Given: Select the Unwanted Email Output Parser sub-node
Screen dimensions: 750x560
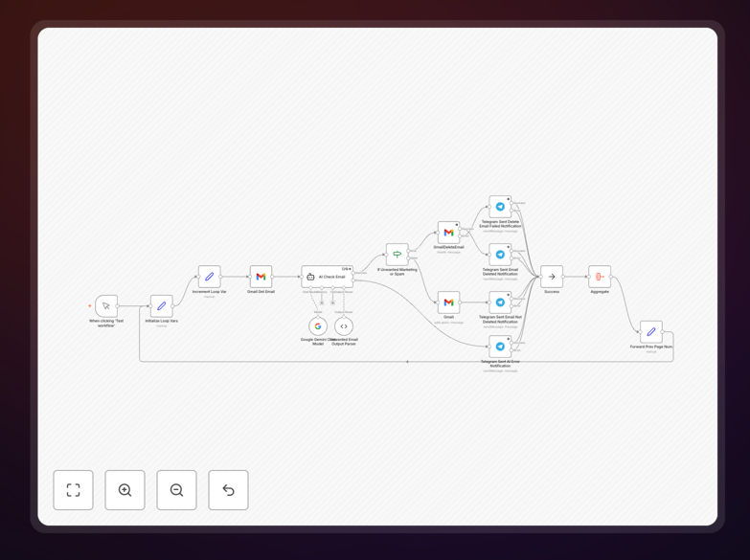Looking at the screenshot, I should 344,326.
